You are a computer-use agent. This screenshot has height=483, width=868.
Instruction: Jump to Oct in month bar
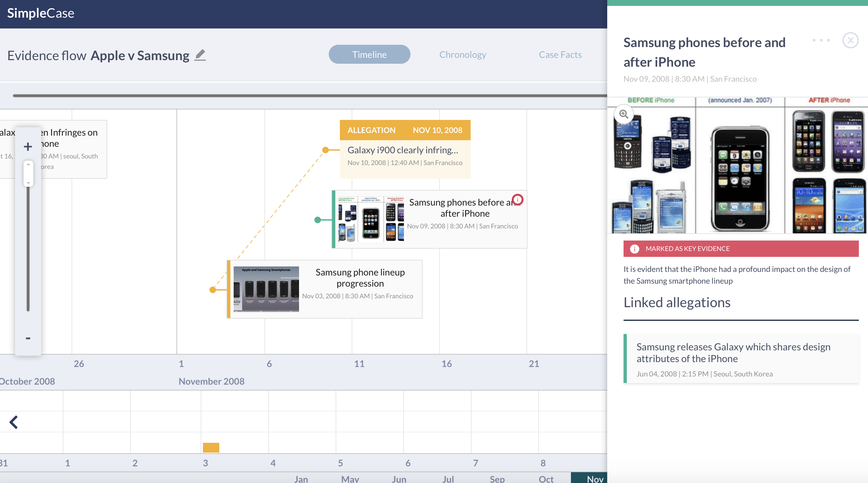545,479
